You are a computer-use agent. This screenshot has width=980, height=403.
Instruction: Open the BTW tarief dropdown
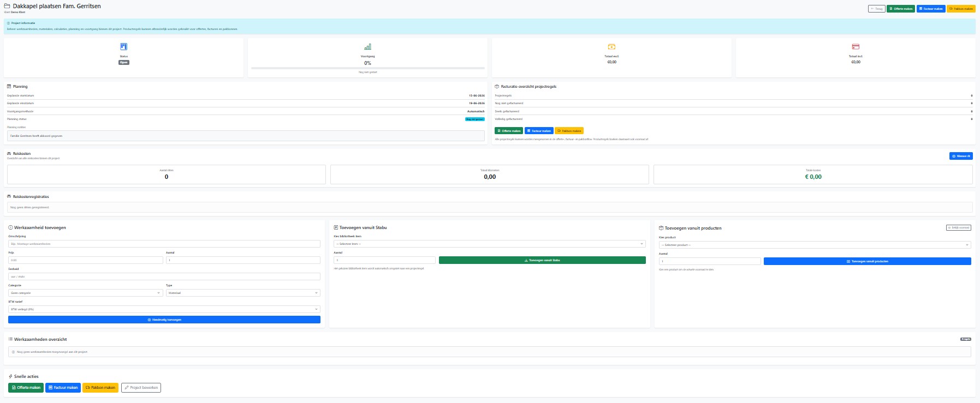[164, 309]
